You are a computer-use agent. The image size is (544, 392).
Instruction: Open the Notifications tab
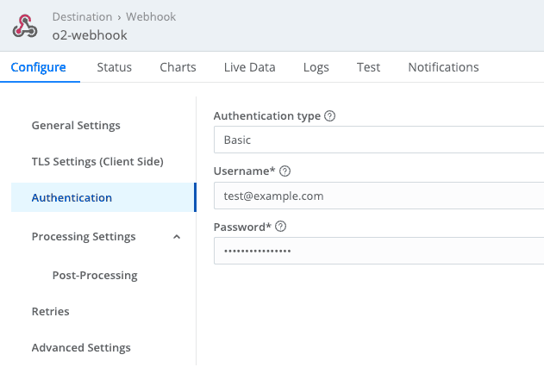tap(443, 67)
